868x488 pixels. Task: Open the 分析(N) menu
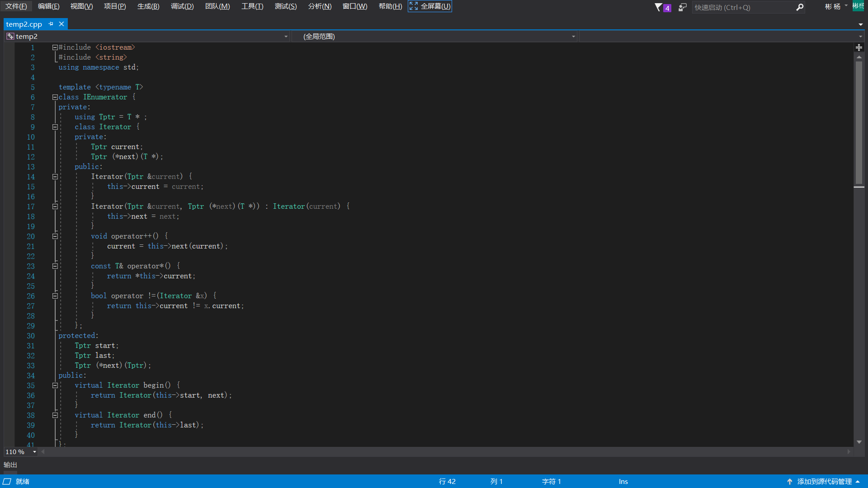tap(320, 6)
